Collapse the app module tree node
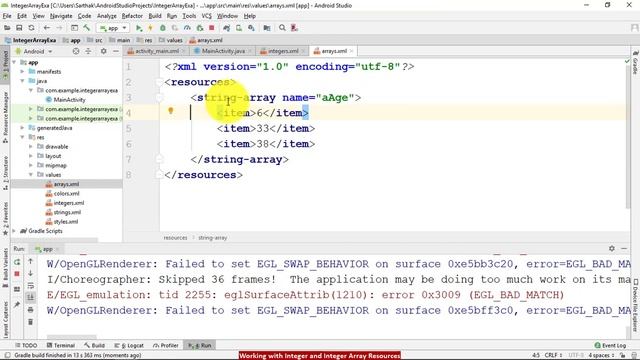640x360 pixels. pyautogui.click(x=15, y=62)
